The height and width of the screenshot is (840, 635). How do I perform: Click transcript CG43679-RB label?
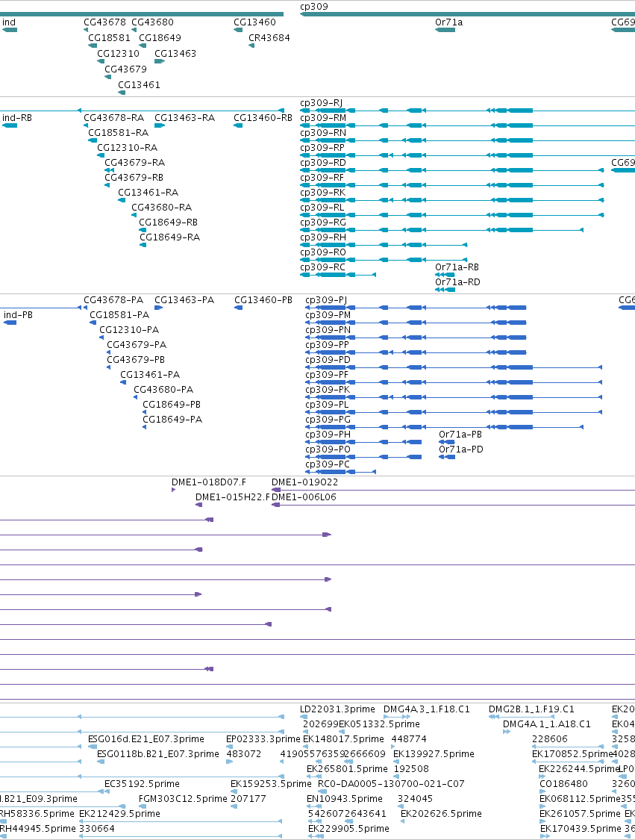[134, 177]
